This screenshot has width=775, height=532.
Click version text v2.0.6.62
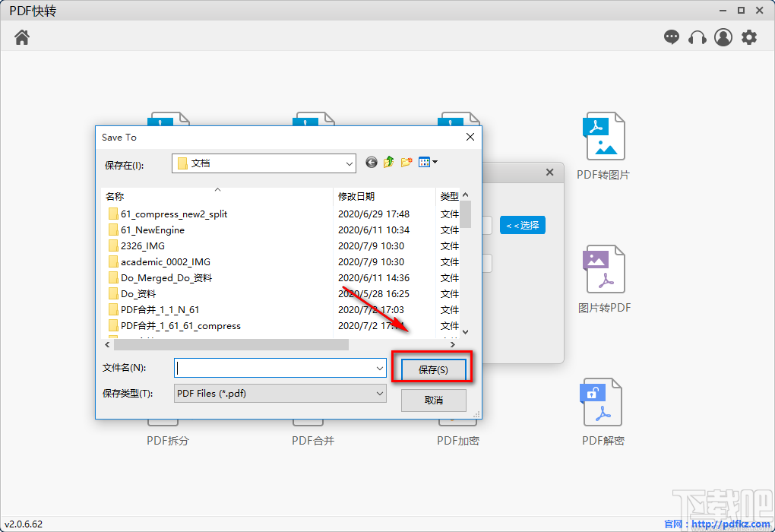click(24, 524)
